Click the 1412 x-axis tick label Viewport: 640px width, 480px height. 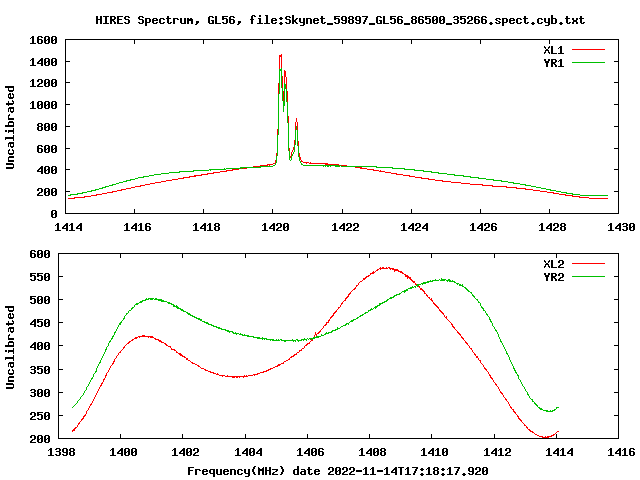[497, 452]
